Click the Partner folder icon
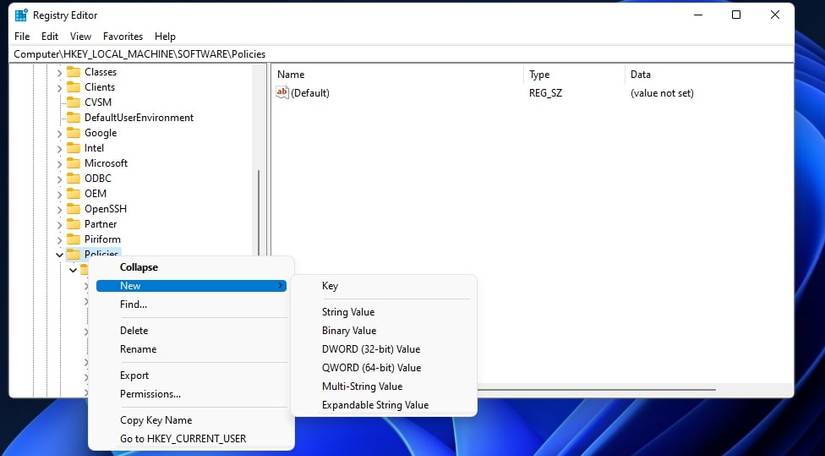 [74, 225]
